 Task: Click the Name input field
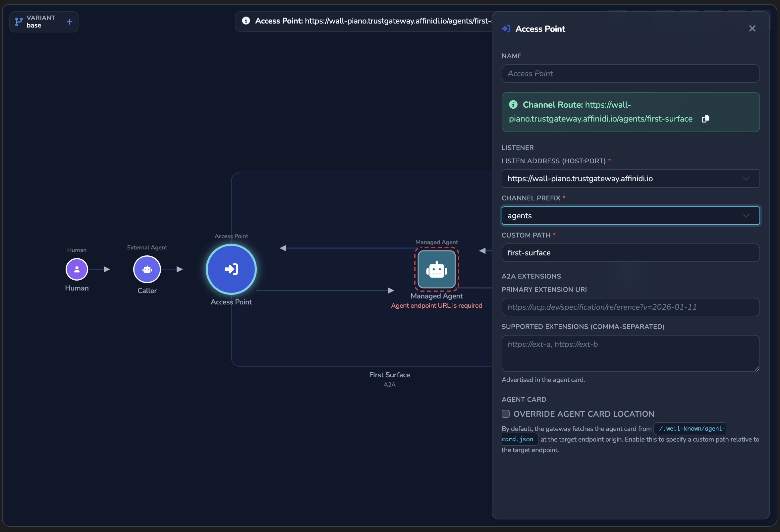630,74
